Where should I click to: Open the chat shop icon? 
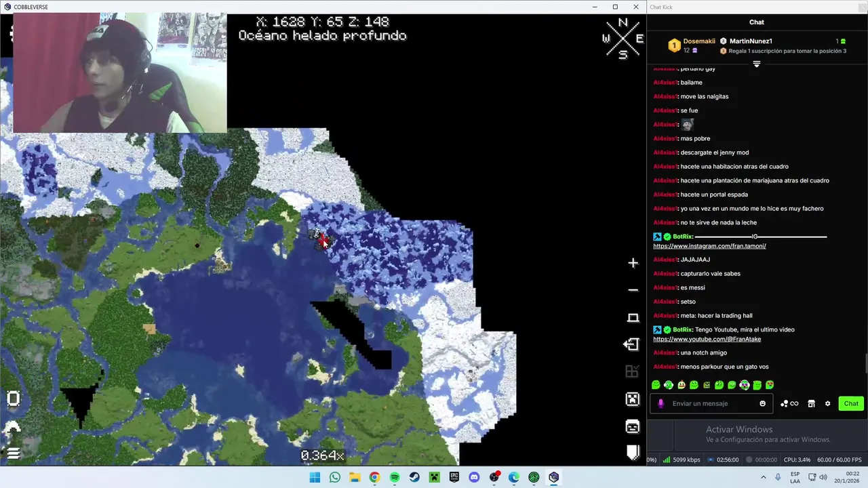[x=811, y=403]
